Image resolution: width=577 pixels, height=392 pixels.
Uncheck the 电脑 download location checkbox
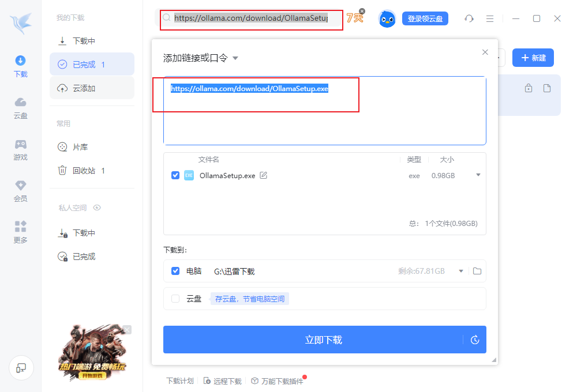[x=175, y=271]
